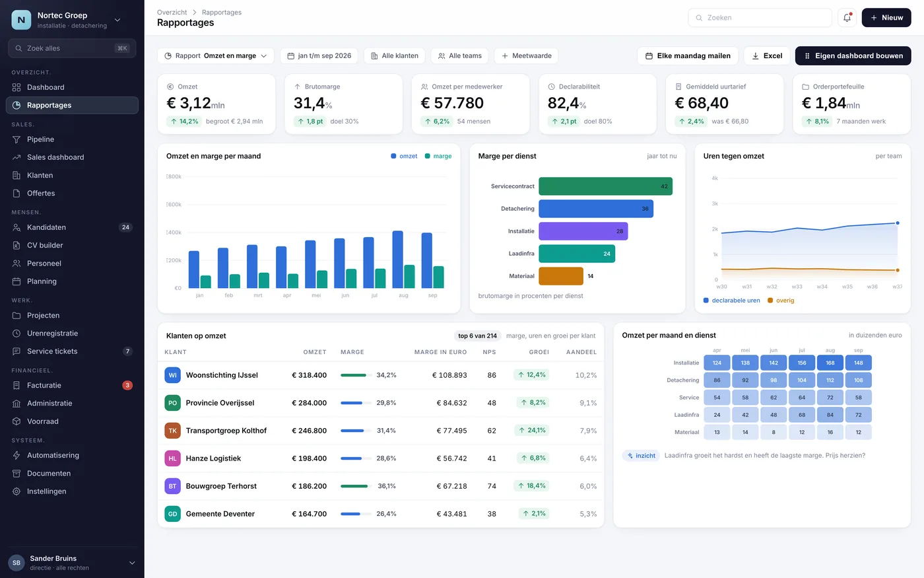Open Projecten in the sidebar

(x=72, y=316)
